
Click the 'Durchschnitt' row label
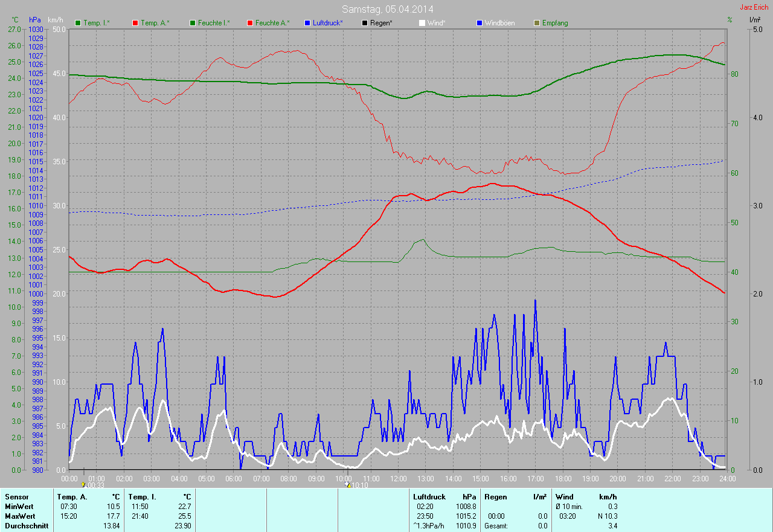(26, 526)
